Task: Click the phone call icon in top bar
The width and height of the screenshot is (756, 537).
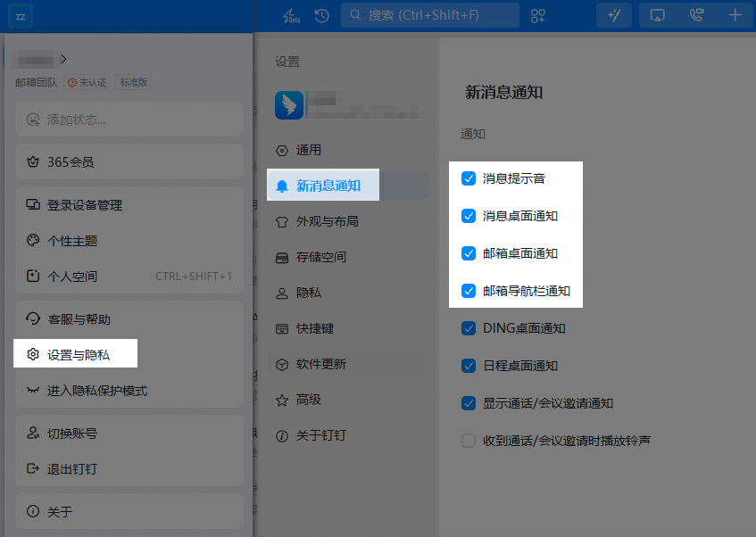Action: click(696, 15)
